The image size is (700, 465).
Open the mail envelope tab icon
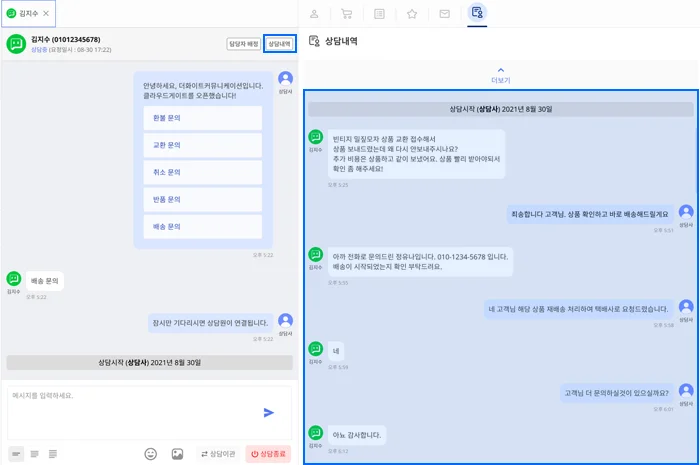(x=444, y=14)
